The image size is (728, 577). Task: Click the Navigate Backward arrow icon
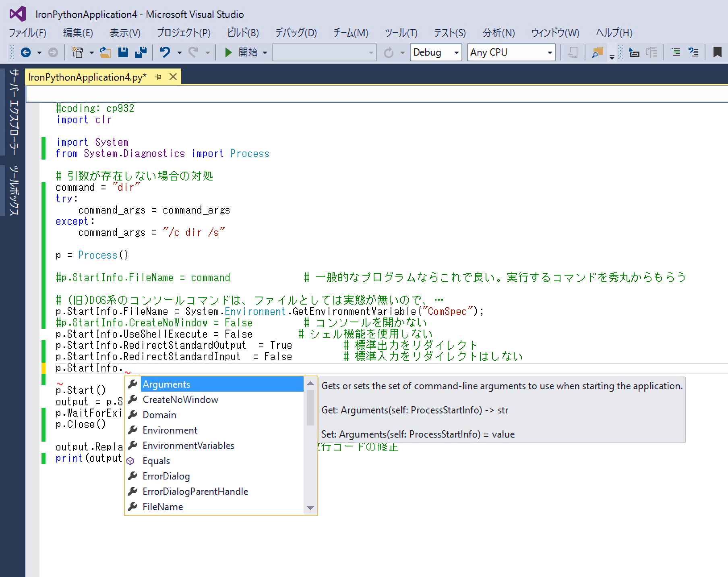26,52
